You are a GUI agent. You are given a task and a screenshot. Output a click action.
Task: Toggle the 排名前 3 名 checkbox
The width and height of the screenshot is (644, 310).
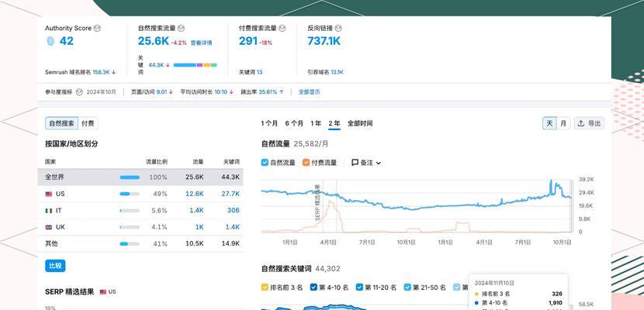pyautogui.click(x=265, y=288)
